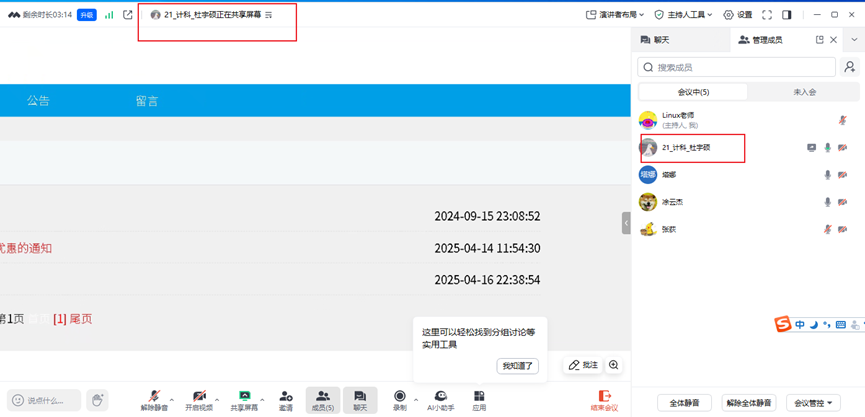The image size is (865, 417).
Task: Click the share screen icon in toolbar
Action: 244,397
